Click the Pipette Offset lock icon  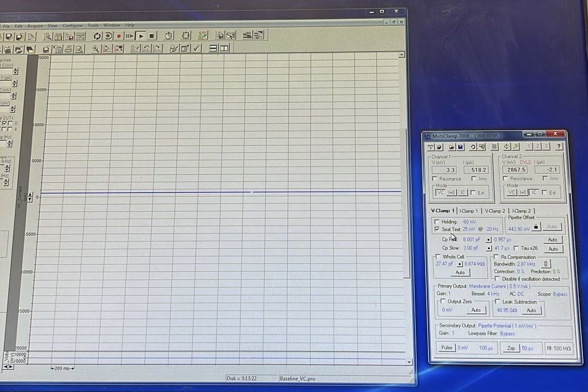pyautogui.click(x=536, y=227)
